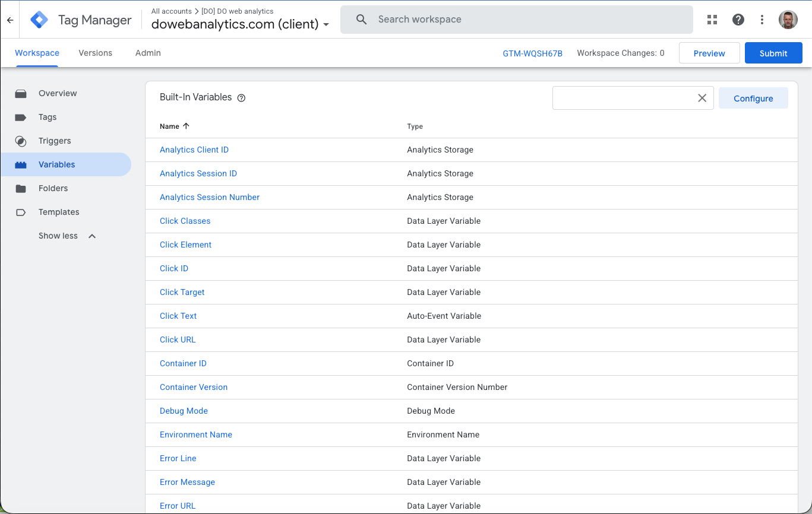Click 'Container Version Number' type cell
The height and width of the screenshot is (514, 812).
[x=457, y=387]
